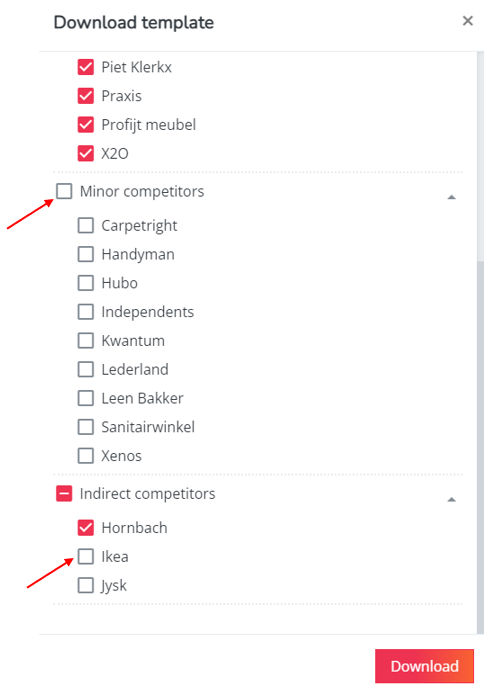The width and height of the screenshot is (492, 688).
Task: Enable the Handyman checkbox
Action: 86,254
